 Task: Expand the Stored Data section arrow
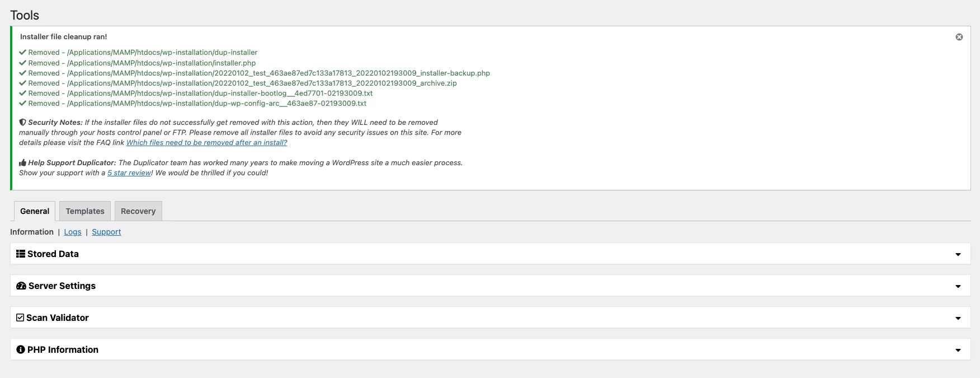click(x=958, y=254)
